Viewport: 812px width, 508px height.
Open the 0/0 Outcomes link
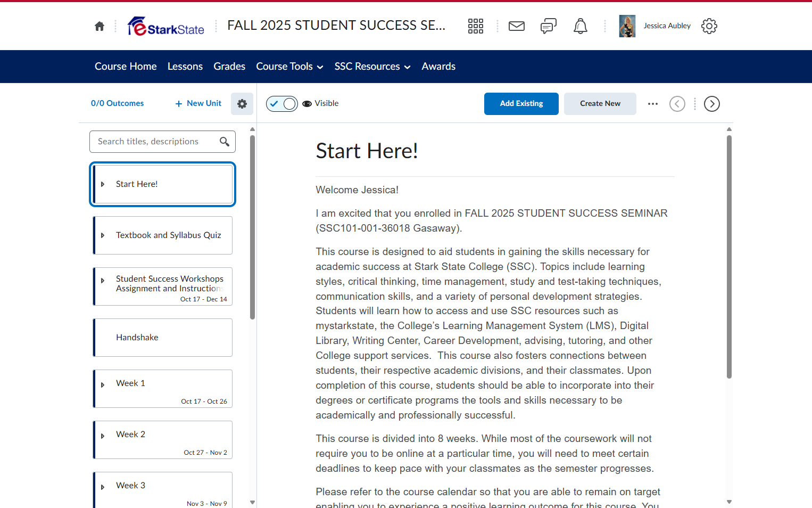click(x=118, y=103)
